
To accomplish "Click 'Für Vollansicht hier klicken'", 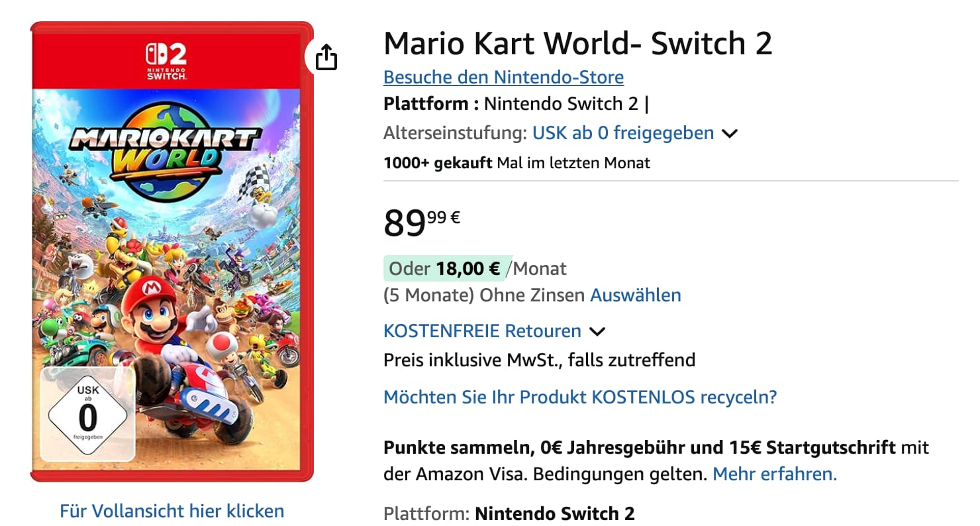I will click(x=172, y=511).
